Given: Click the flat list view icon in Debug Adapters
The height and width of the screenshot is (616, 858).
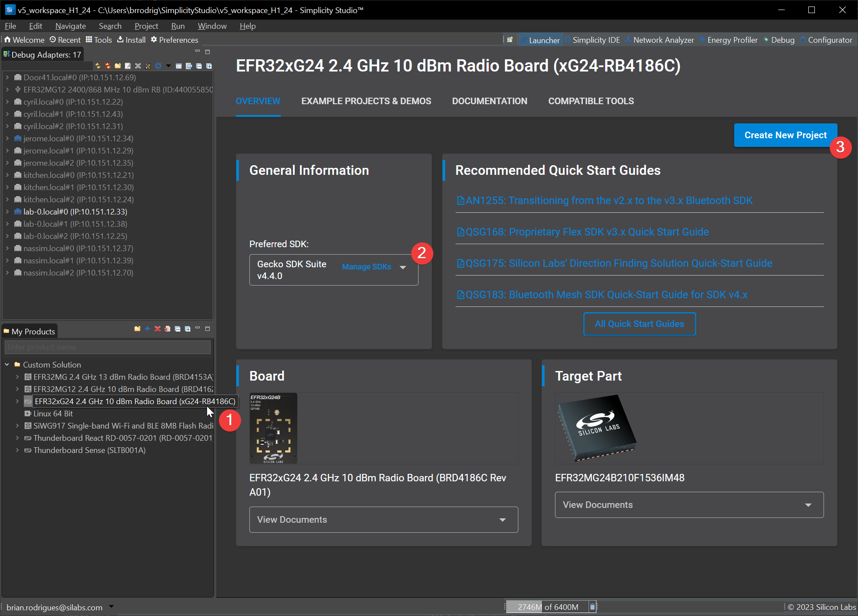Looking at the screenshot, I should [x=179, y=66].
